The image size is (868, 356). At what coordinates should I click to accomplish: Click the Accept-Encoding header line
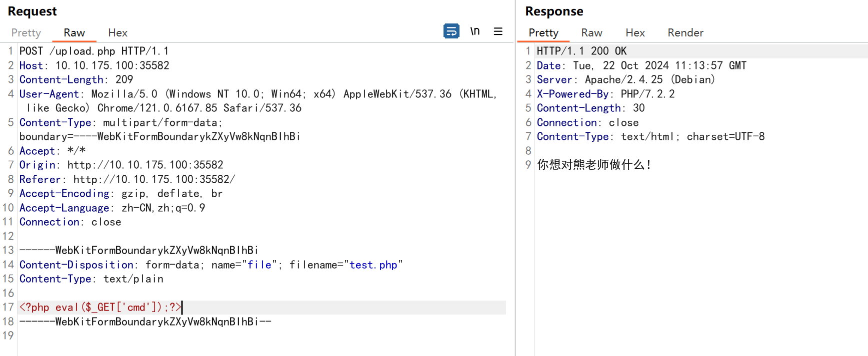click(x=121, y=193)
